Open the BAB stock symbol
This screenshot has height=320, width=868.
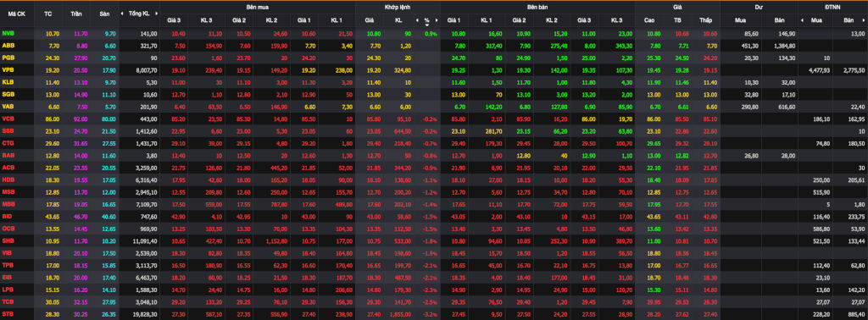[8, 155]
